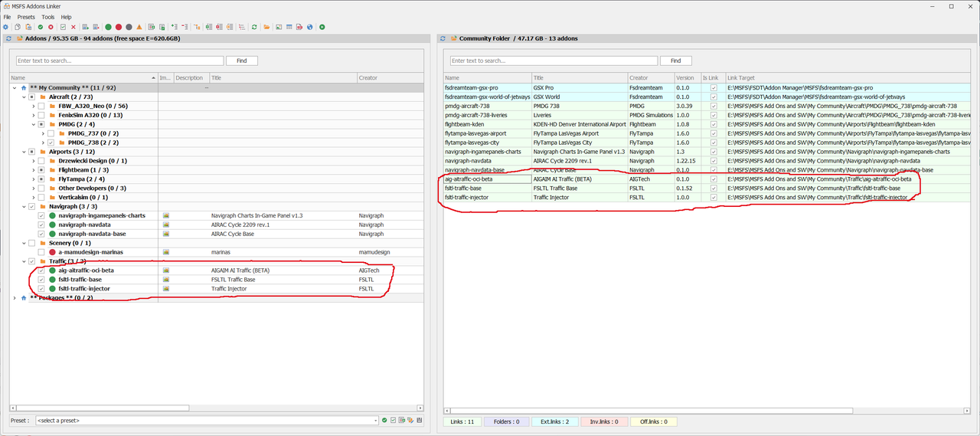The height and width of the screenshot is (436, 980).
Task: Collapse the PMDG folder node
Action: [x=33, y=124]
